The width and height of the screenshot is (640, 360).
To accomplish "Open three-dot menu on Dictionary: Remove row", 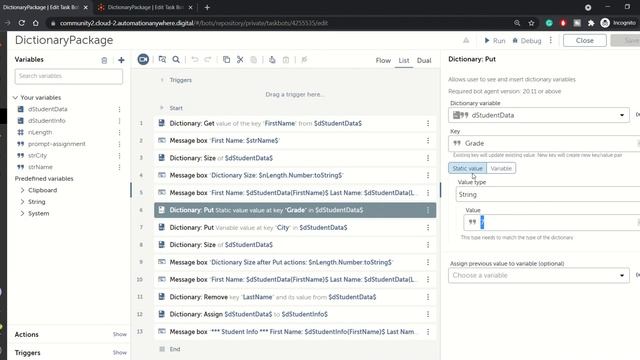I will [x=428, y=297].
